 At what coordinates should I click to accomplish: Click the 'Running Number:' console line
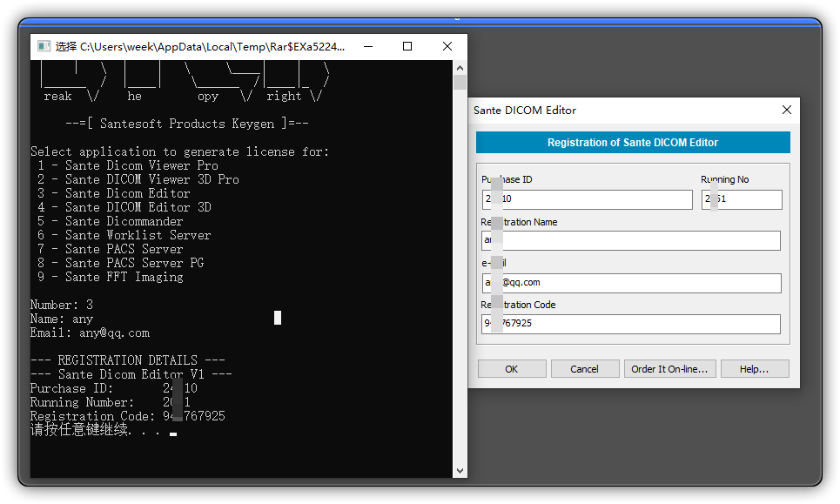111,402
